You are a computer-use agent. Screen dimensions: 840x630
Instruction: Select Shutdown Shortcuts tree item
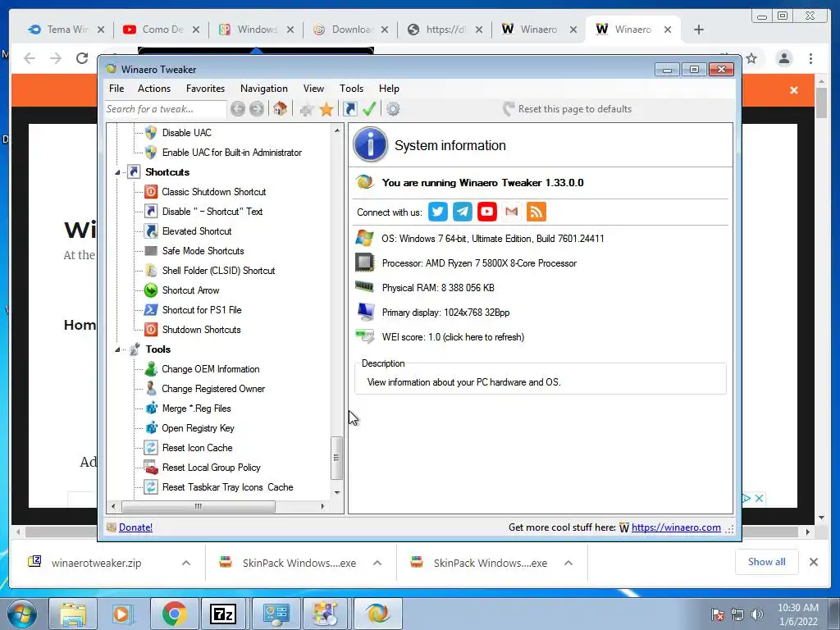coord(202,330)
